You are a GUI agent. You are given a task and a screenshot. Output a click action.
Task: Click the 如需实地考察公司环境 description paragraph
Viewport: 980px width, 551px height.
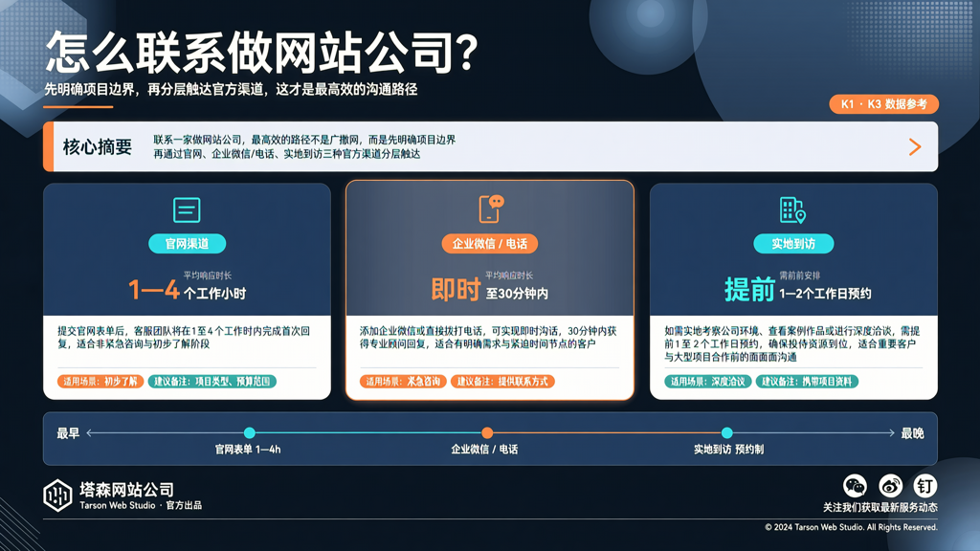pos(791,344)
